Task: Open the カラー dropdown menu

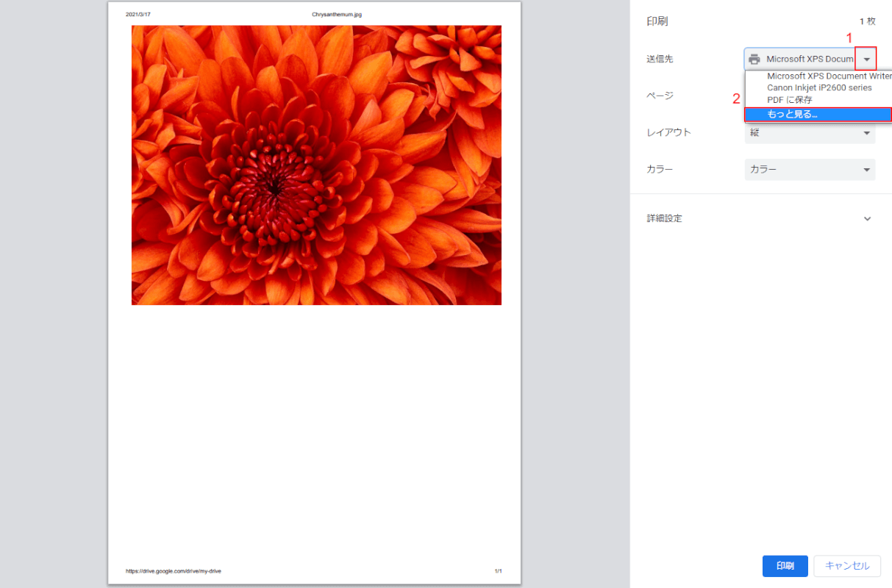Action: point(810,170)
